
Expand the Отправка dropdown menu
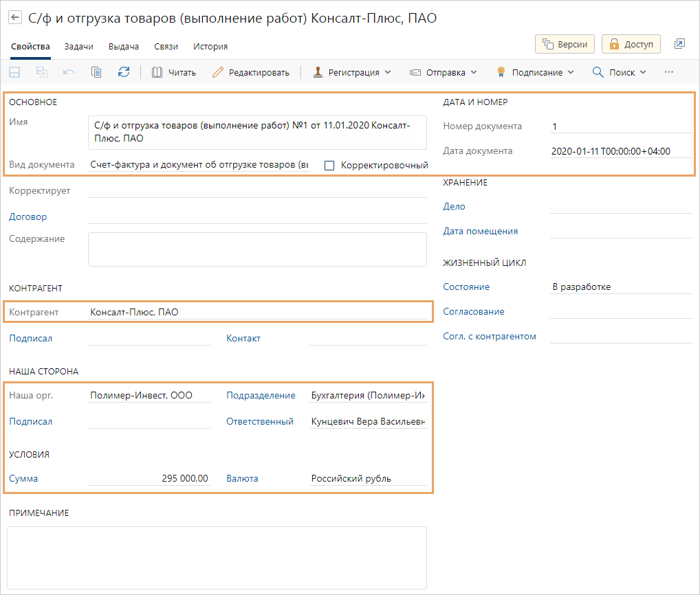tap(444, 72)
